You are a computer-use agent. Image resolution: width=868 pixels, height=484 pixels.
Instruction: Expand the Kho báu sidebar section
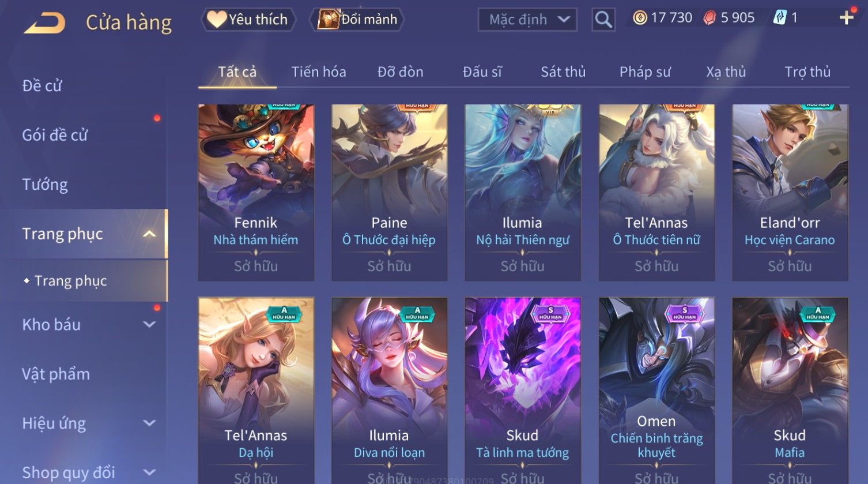[x=149, y=324]
